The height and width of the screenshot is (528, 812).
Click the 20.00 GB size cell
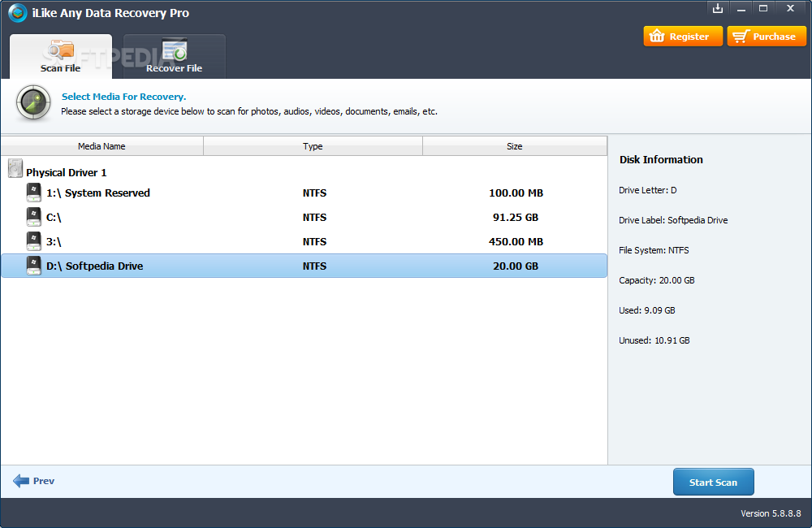click(516, 266)
